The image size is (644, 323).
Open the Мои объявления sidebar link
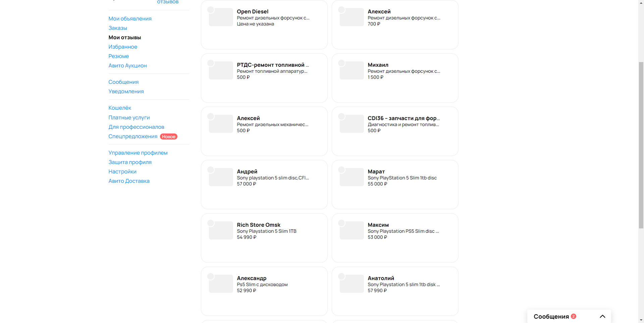pyautogui.click(x=130, y=19)
